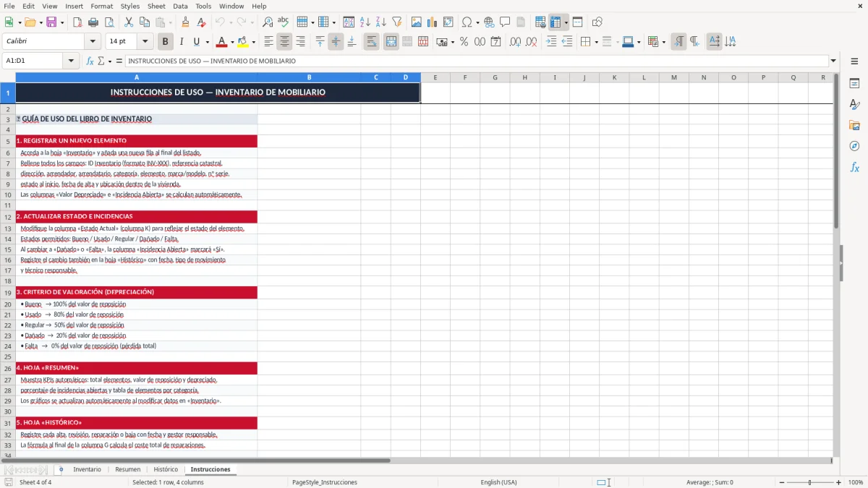The image size is (868, 488).
Task: Adjust the zoom slider
Action: 808,482
